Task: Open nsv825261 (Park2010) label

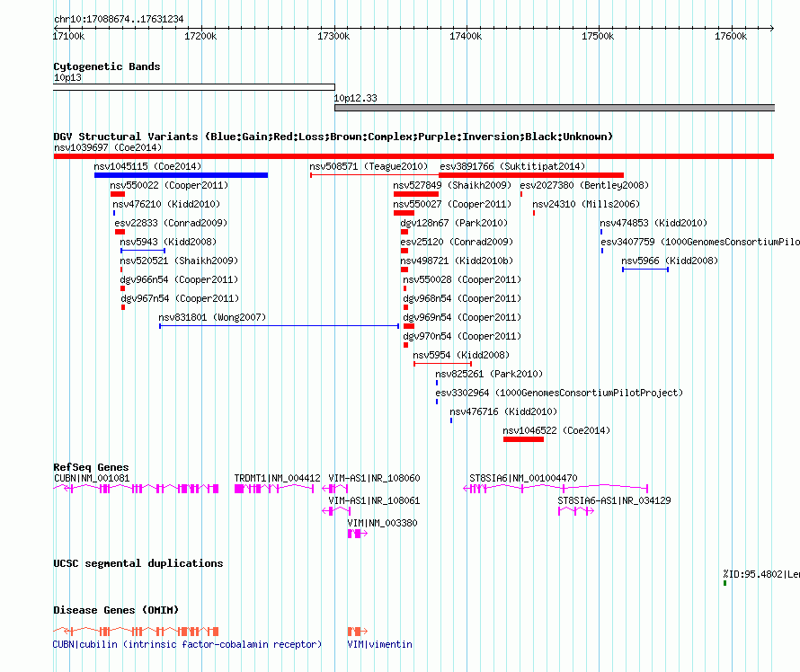Action: pyautogui.click(x=489, y=374)
